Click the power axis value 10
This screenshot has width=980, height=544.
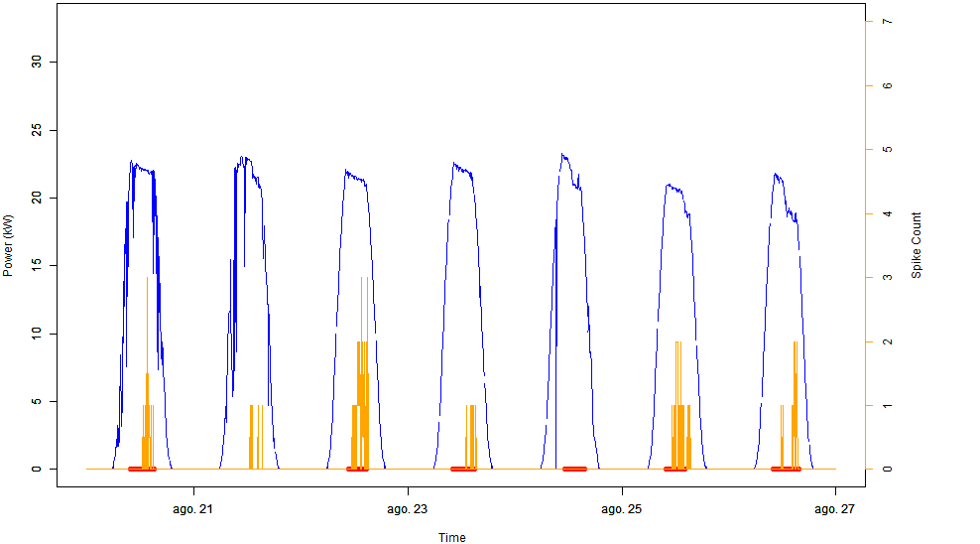[x=37, y=334]
